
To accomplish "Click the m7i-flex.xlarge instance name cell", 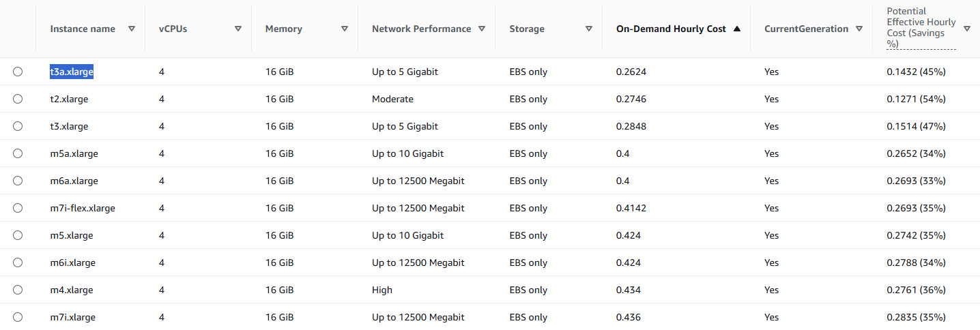I will click(x=83, y=208).
